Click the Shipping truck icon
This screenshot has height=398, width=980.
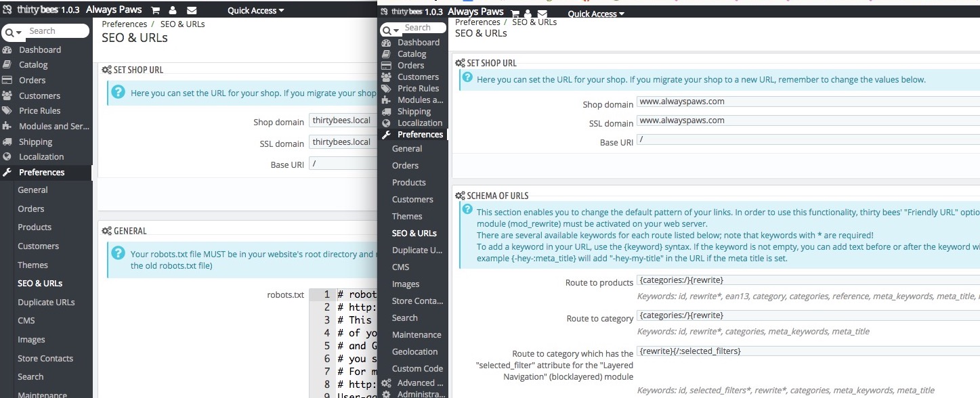coord(8,141)
